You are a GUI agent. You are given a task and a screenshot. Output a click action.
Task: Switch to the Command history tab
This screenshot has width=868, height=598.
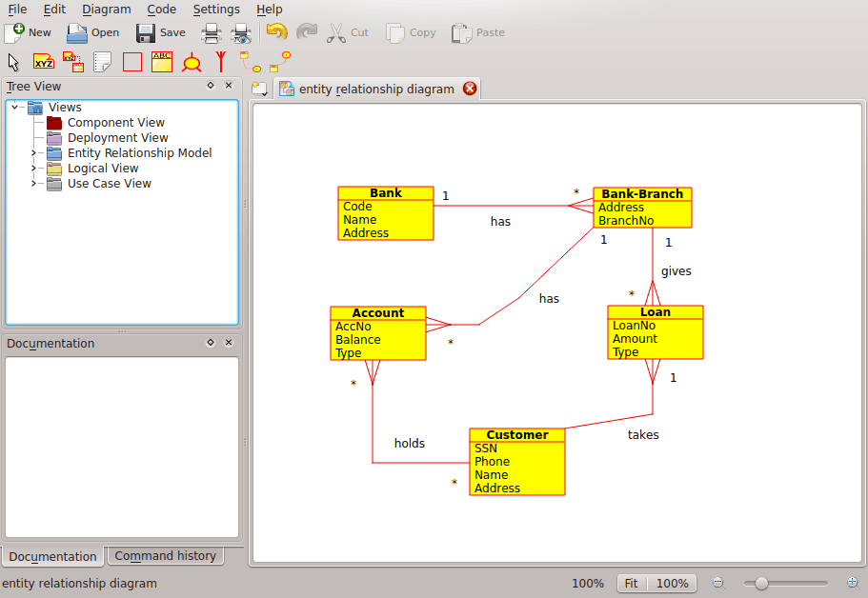point(166,555)
